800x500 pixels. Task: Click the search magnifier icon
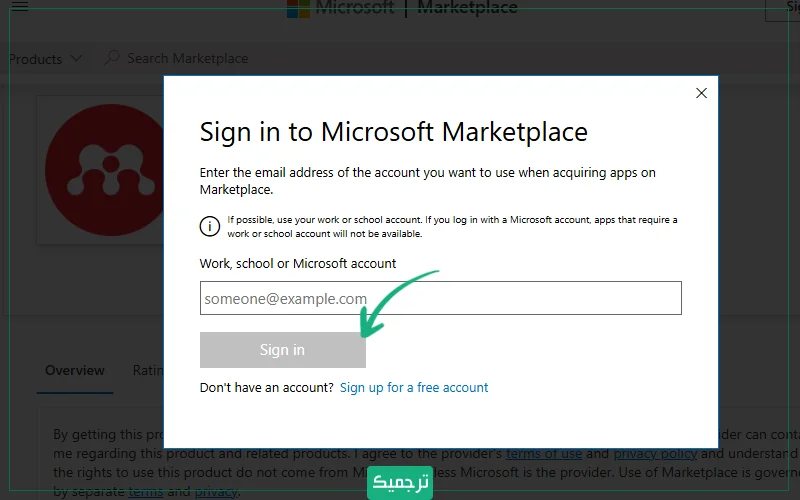(x=112, y=59)
